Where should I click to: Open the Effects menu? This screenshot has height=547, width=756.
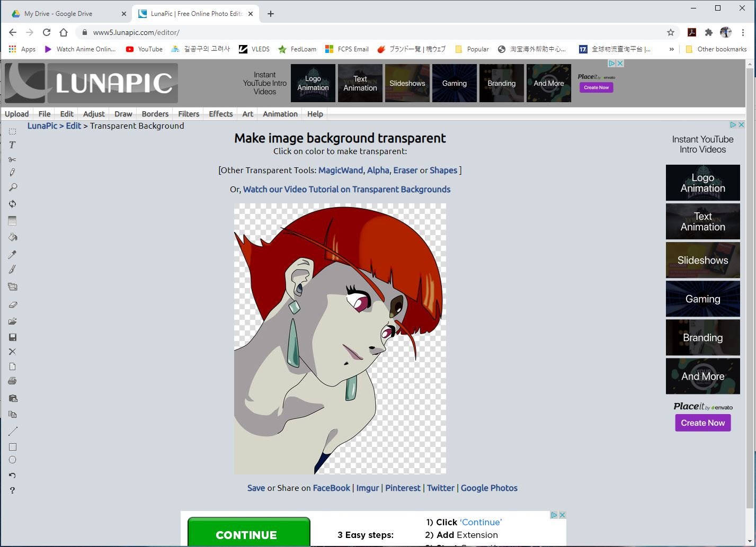[x=220, y=114]
